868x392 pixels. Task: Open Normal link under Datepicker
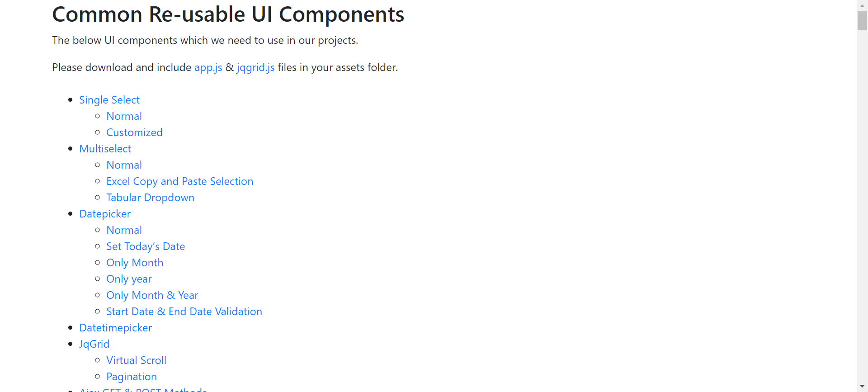click(124, 230)
